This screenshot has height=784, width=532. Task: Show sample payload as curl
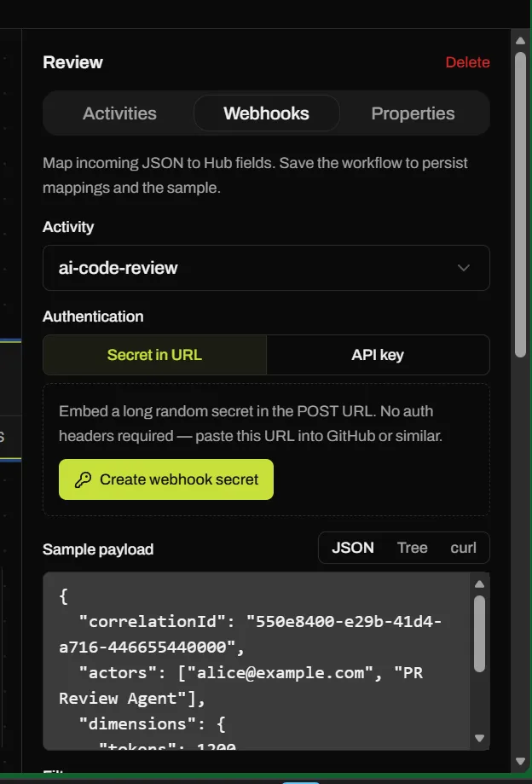click(x=464, y=548)
